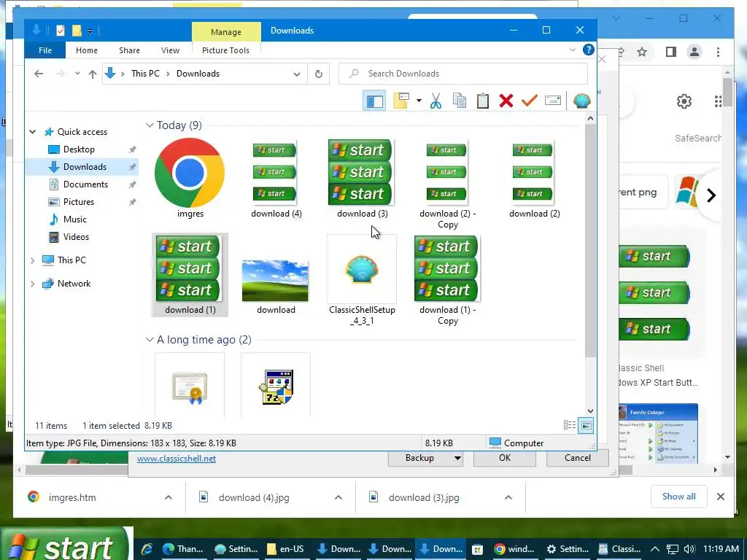Open the view options dropdown arrow in toolbar
This screenshot has width=747, height=560.
pos(419,101)
